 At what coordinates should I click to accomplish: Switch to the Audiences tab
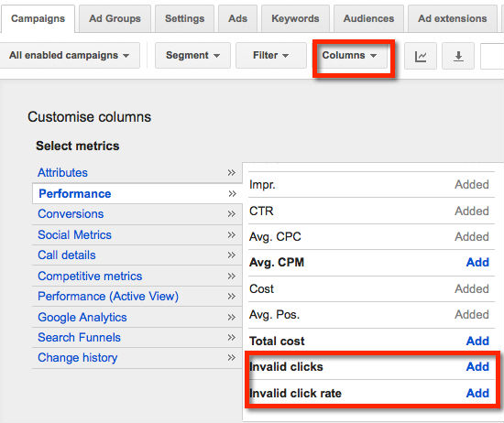coord(368,18)
